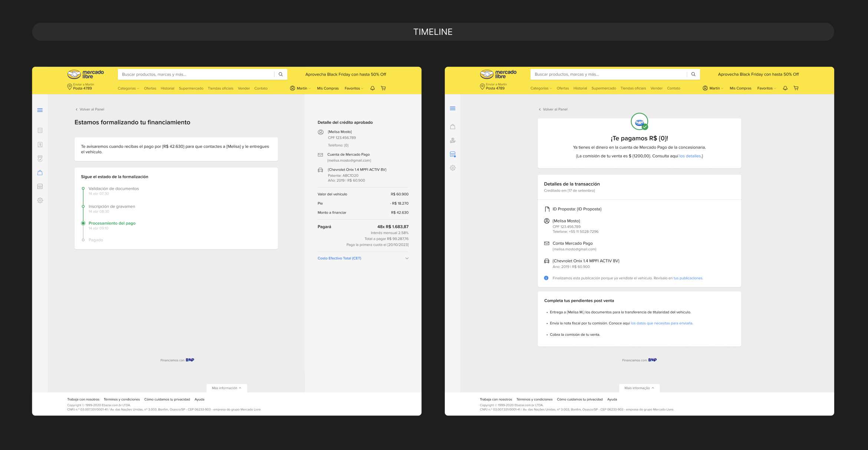This screenshot has width=868, height=450.
Task: Select the blue shopping bag icon, left sidebar
Action: click(x=40, y=173)
